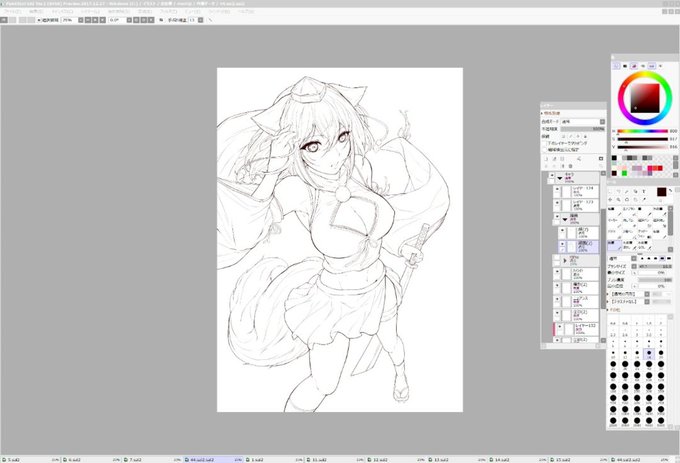Select the selected-row brush size preset dot
This screenshot has height=463, width=680.
[x=649, y=353]
